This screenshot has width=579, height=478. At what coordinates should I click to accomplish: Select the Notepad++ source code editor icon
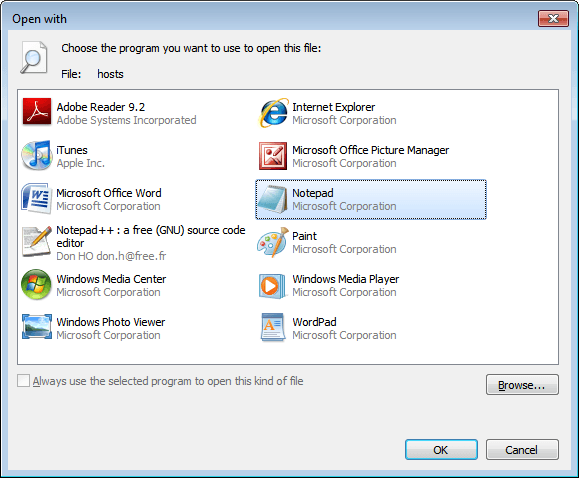(x=37, y=242)
